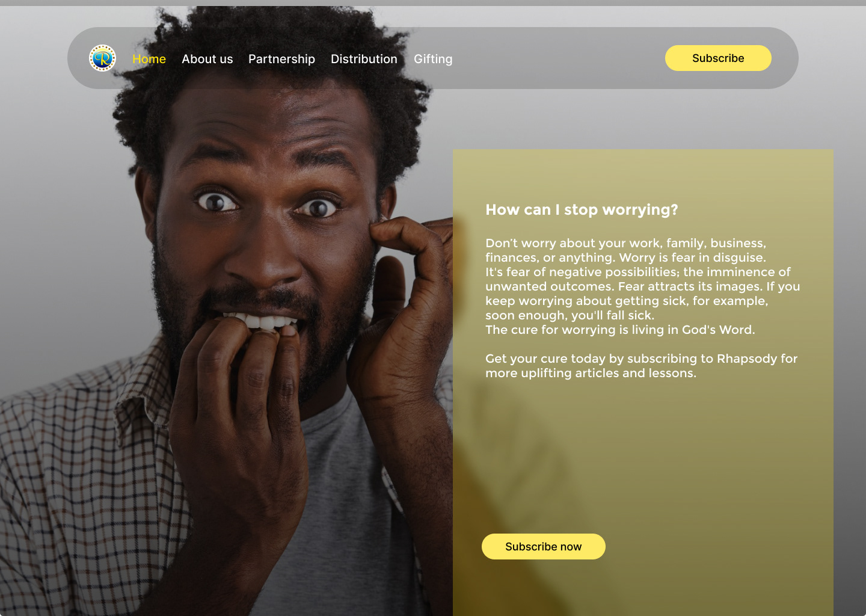The height and width of the screenshot is (616, 866).
Task: Click the 'Get your cure today' sentence
Action: 641,359
